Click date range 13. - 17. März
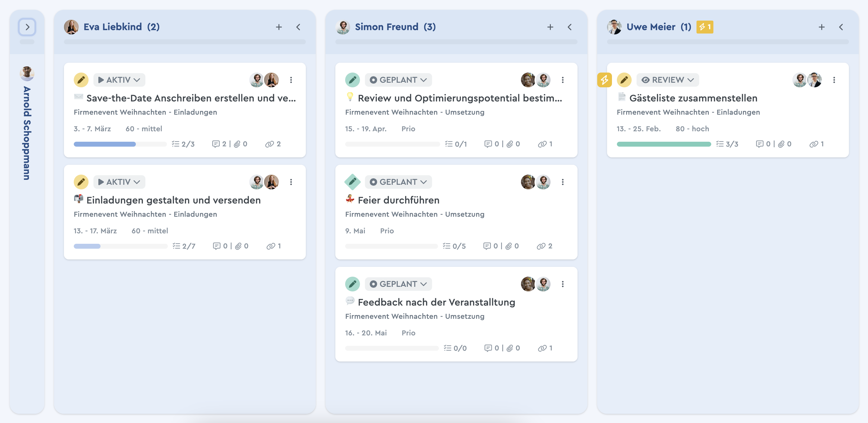Viewport: 868px width, 423px height. [x=95, y=231]
